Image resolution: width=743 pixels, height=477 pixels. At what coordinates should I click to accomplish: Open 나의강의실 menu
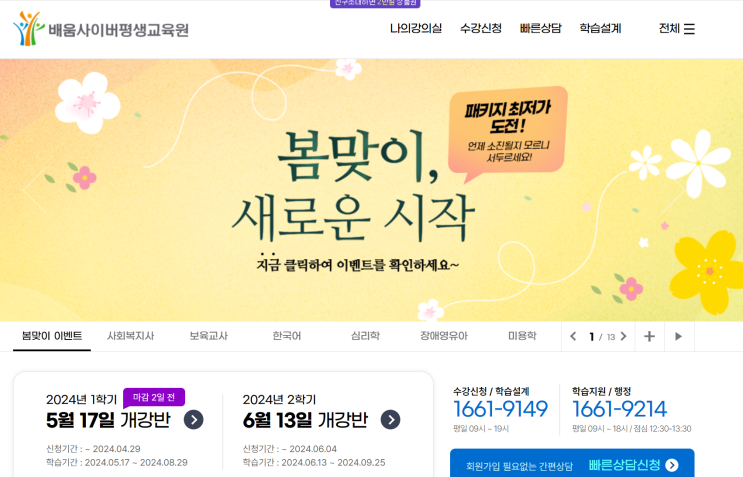(416, 28)
